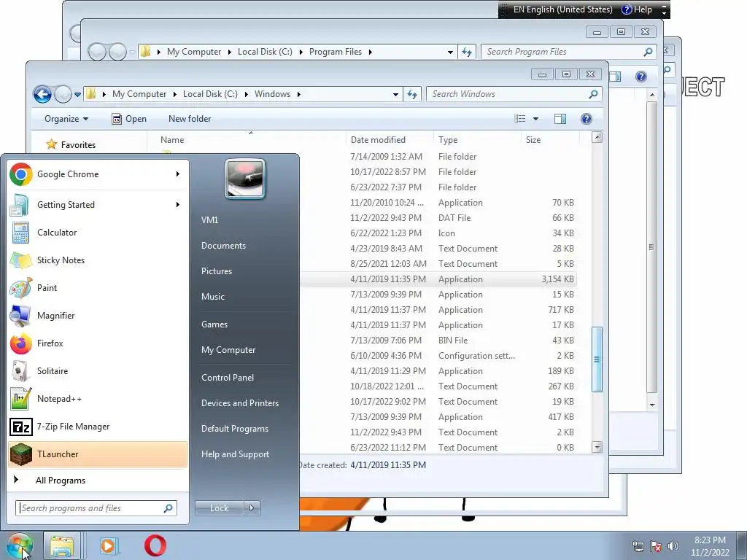Open Default Programs from Start menu
Image resolution: width=747 pixels, height=560 pixels.
click(235, 429)
